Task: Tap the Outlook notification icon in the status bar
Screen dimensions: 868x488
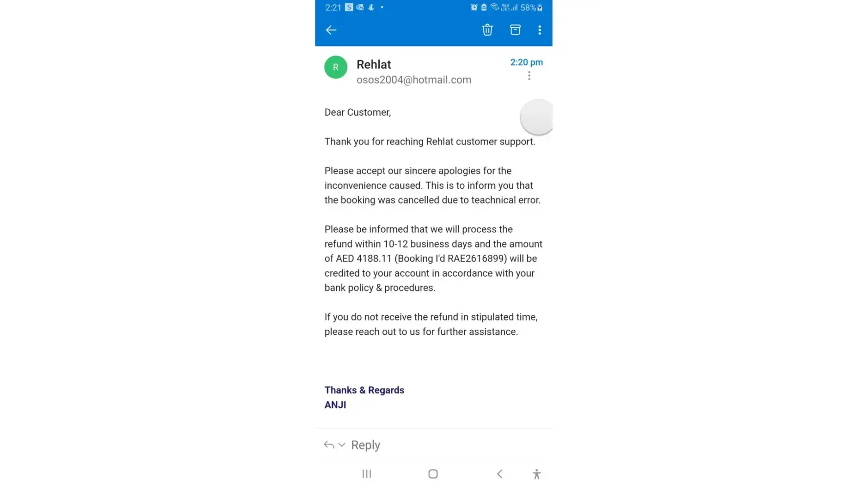Action: [x=360, y=7]
